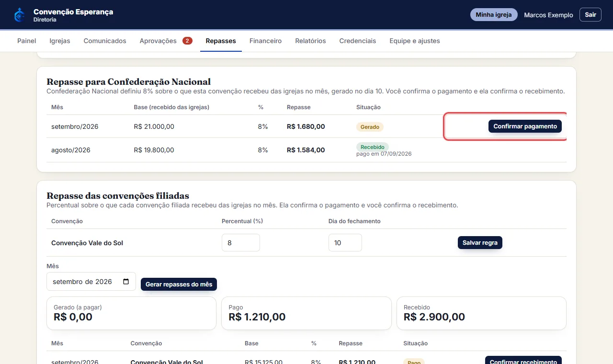The width and height of the screenshot is (613, 364).
Task: Select the R$ 19.800,00 base value
Action: tap(154, 150)
